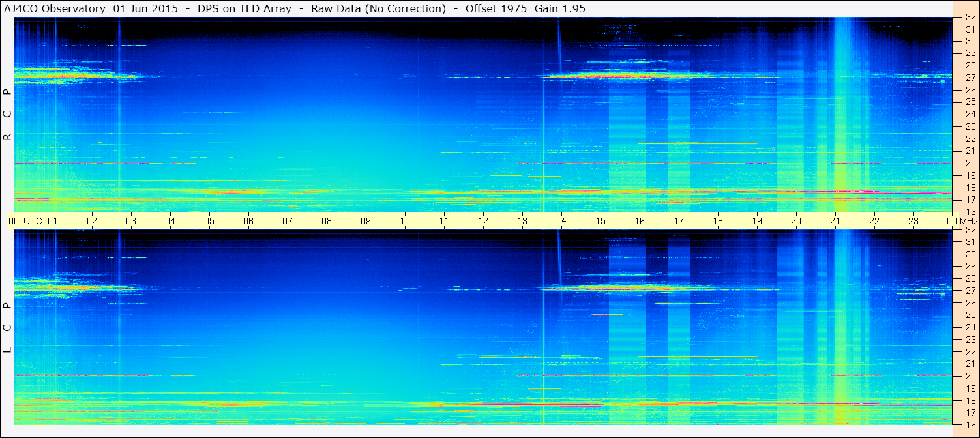Viewport: 980px width, 438px height.
Task: Select the 17 hour time marker
Action: [679, 221]
